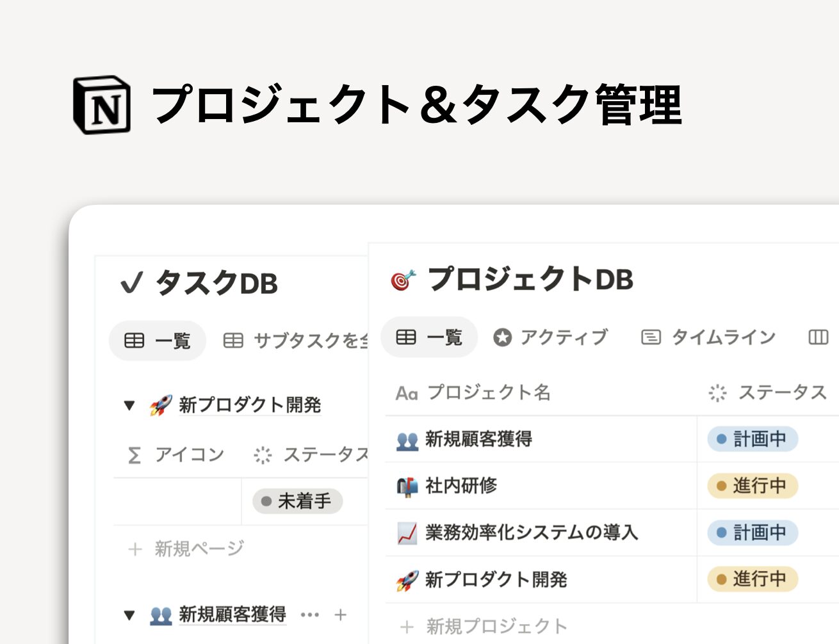Click the checkmark icon beside タスクDB

(132, 283)
